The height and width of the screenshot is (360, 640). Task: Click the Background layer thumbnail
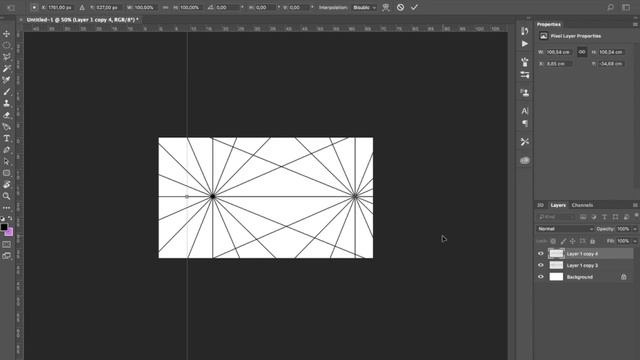(556, 277)
